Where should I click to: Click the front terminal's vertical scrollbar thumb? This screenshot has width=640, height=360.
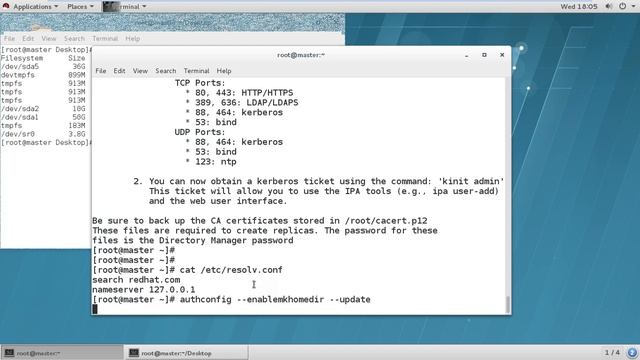tap(508, 304)
